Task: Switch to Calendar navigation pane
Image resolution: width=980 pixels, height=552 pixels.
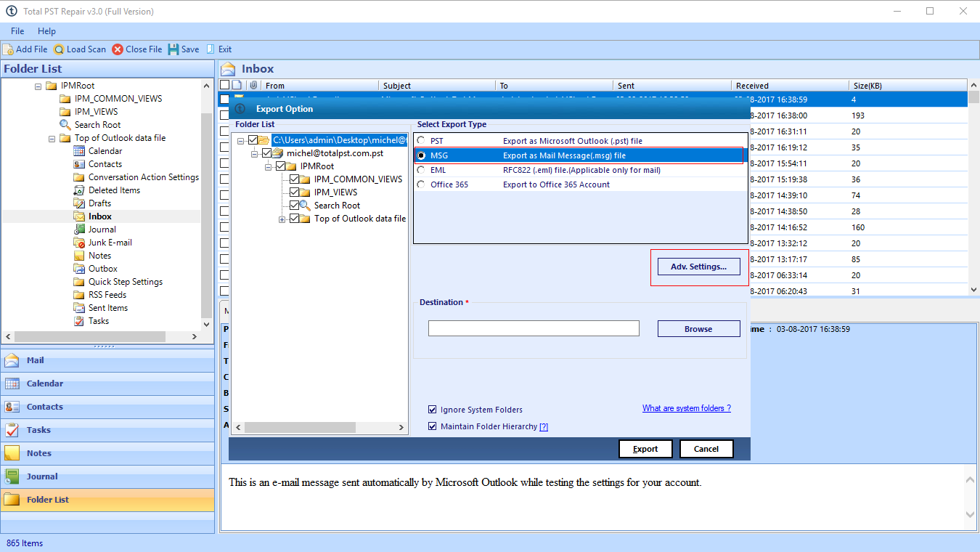Action: coord(107,383)
